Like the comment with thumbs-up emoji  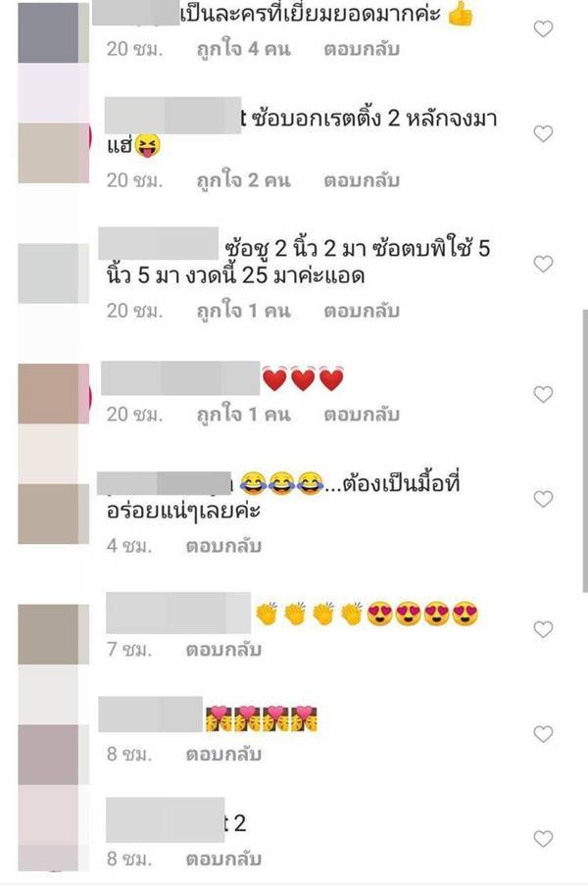coord(543,28)
